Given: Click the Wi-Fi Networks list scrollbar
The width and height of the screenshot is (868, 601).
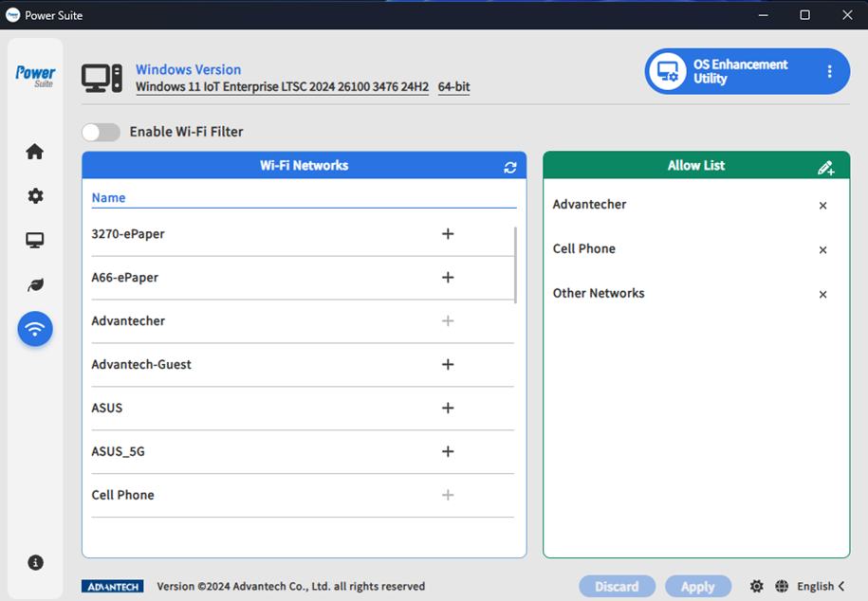Looking at the screenshot, I should click(x=515, y=264).
